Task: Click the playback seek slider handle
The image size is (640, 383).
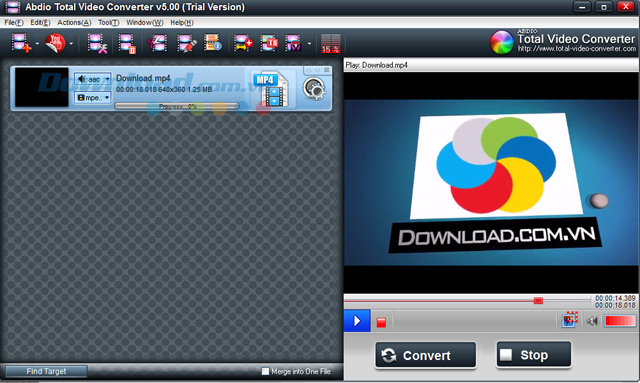Action: [x=538, y=301]
